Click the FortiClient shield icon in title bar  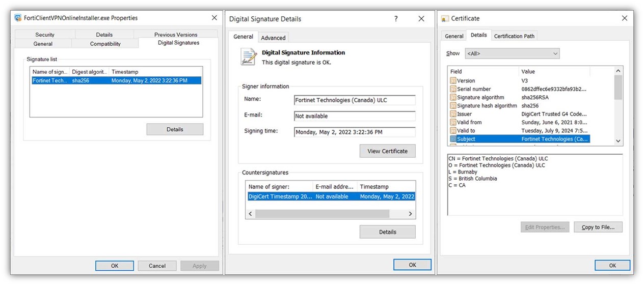(x=18, y=18)
